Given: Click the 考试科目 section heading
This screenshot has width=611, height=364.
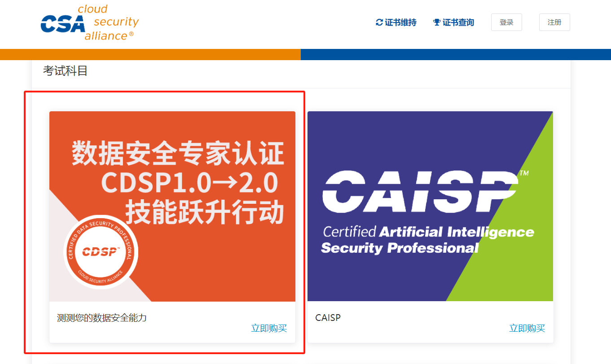Looking at the screenshot, I should [65, 71].
